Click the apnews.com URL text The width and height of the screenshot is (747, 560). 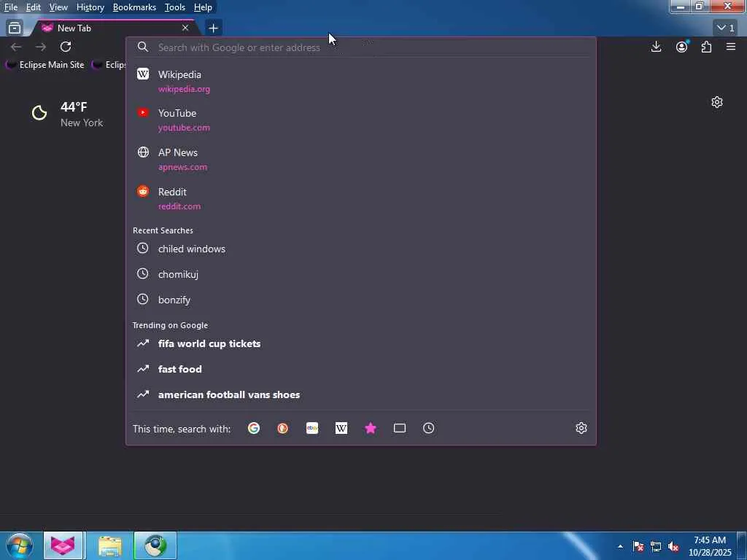click(x=182, y=167)
